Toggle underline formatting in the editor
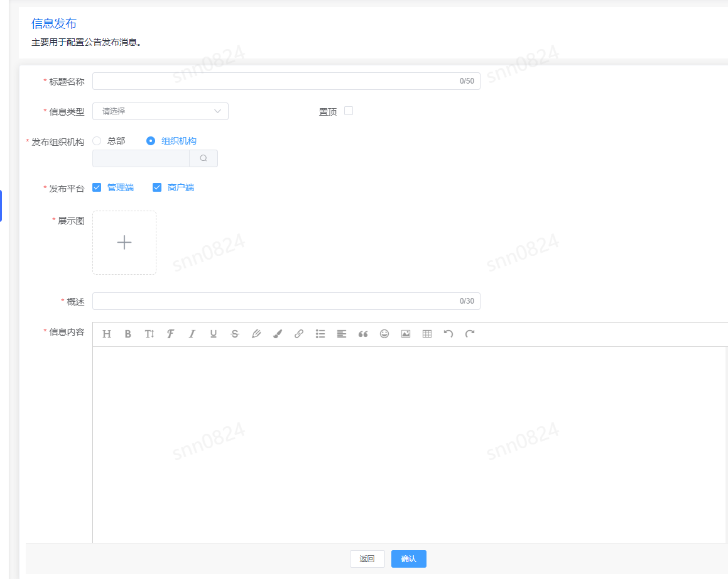The height and width of the screenshot is (579, 728). tap(214, 334)
